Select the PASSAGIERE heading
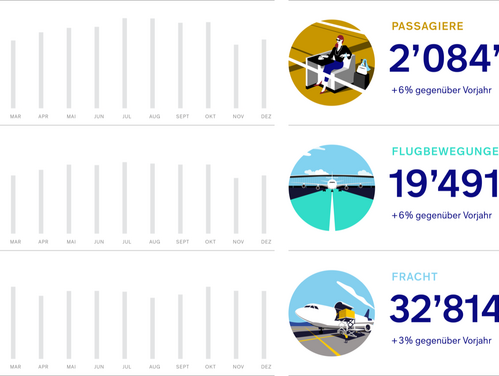Image resolution: width=499 pixels, height=376 pixels. pos(427,26)
